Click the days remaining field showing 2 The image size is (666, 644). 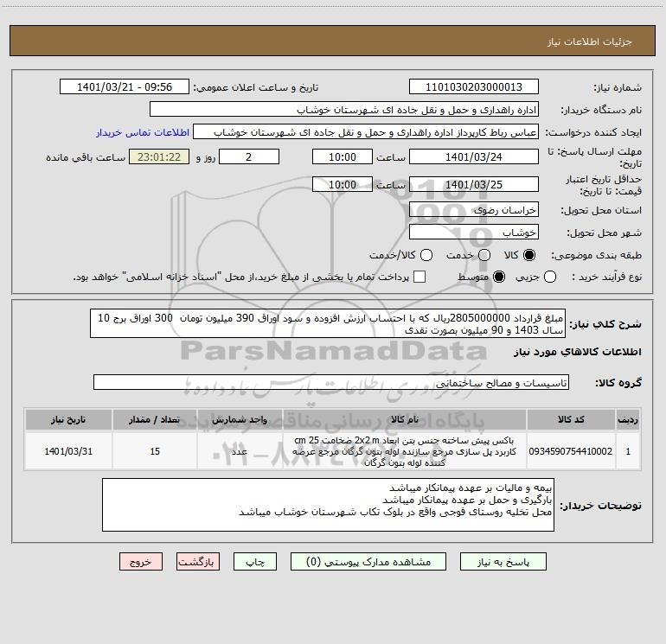pos(249,156)
